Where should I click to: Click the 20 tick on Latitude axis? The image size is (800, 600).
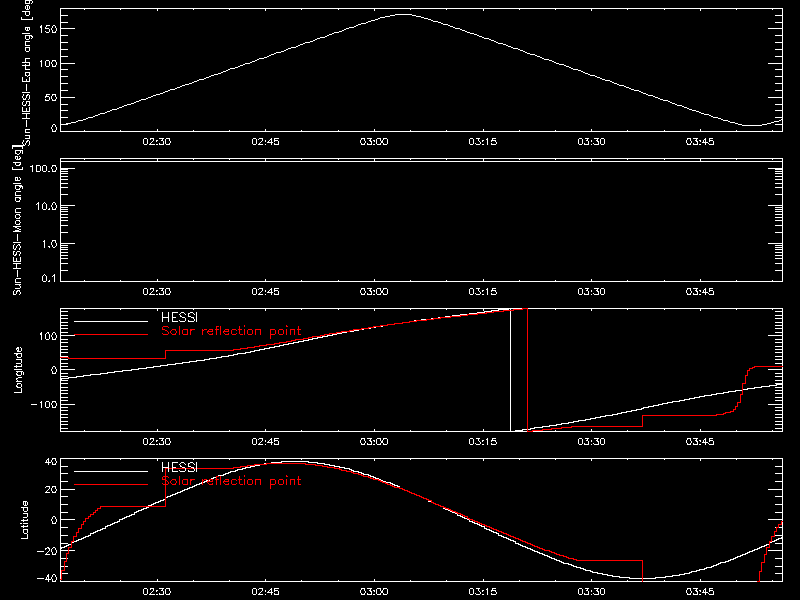(51, 489)
